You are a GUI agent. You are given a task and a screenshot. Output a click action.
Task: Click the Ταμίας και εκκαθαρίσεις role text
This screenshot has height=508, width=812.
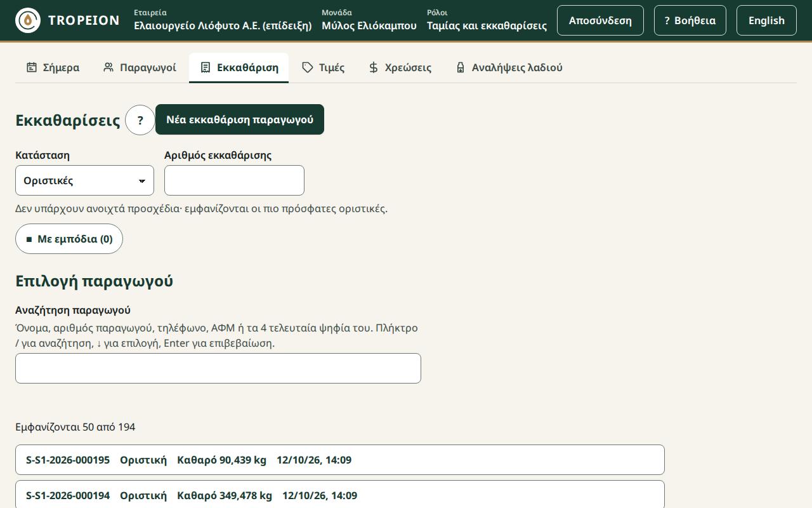[487, 25]
